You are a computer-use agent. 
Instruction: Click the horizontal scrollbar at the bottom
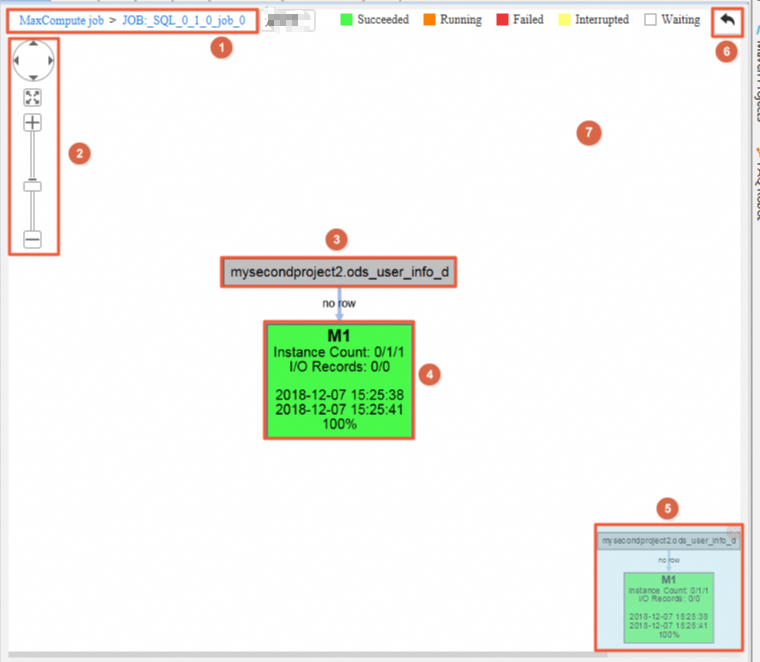[308, 655]
